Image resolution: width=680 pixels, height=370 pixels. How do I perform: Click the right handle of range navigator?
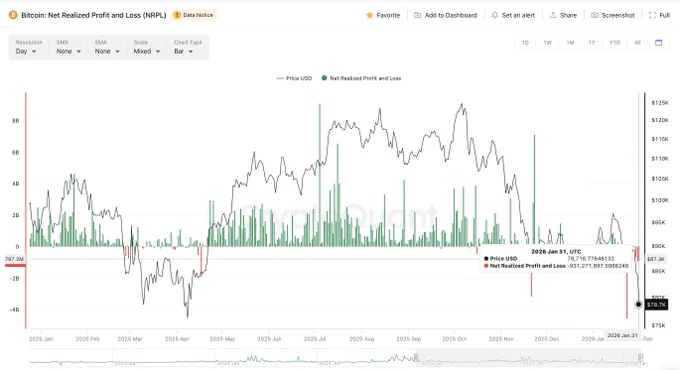(x=640, y=358)
